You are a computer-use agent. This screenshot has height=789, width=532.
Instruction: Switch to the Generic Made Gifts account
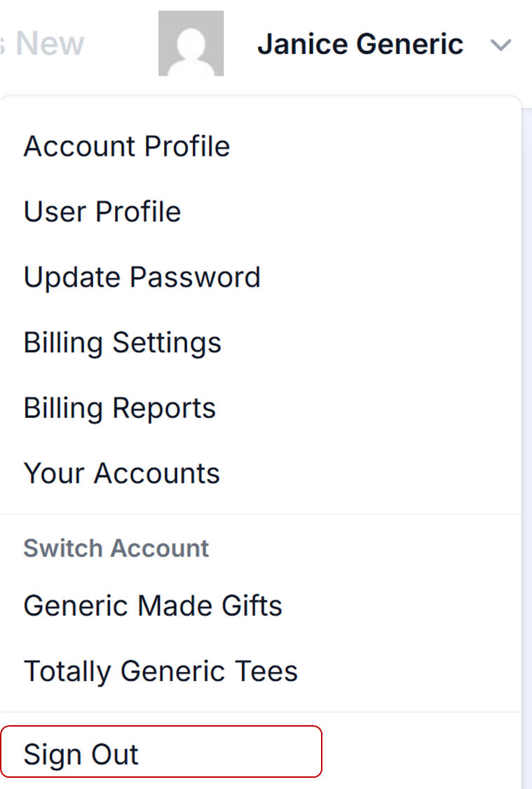tap(153, 605)
